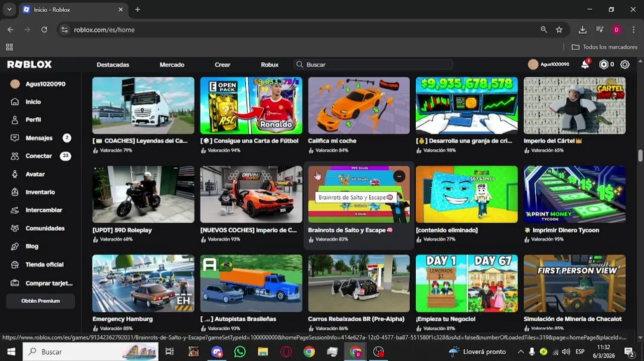The image size is (644, 361).
Task: Click the Avatar icon in sidebar
Action: (x=15, y=174)
